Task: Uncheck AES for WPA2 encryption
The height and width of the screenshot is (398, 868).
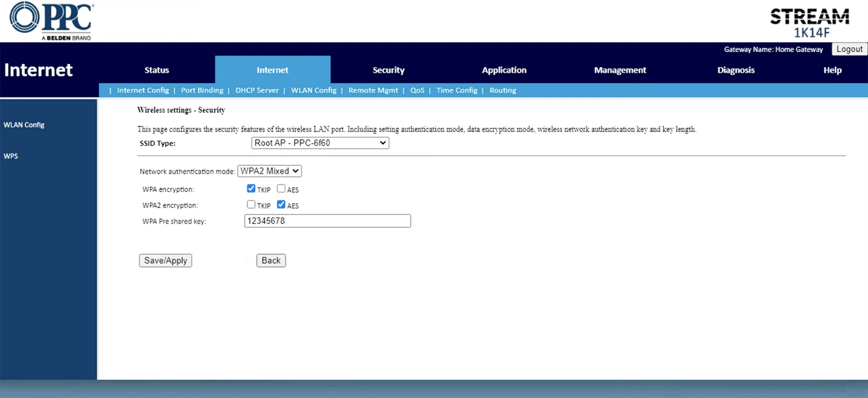Action: point(281,205)
